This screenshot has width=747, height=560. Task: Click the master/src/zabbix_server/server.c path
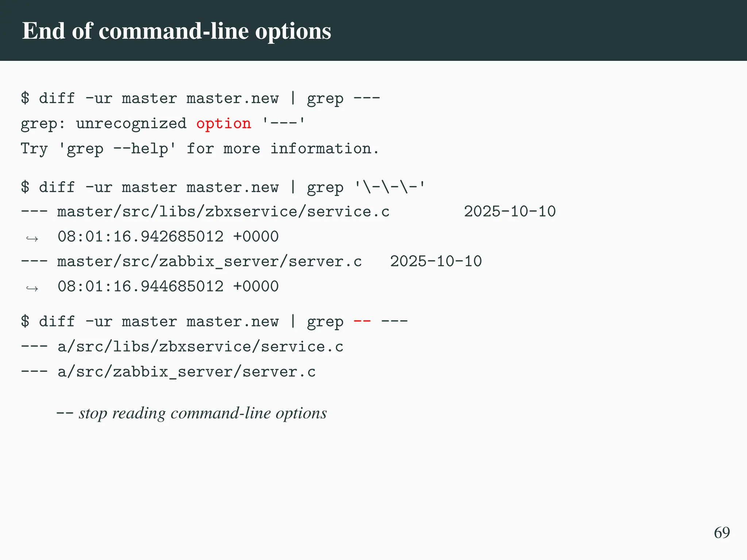(x=209, y=262)
